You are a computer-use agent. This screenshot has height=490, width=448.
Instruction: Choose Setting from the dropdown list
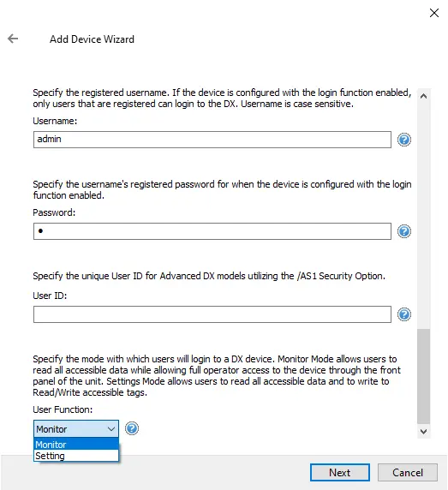(76, 456)
